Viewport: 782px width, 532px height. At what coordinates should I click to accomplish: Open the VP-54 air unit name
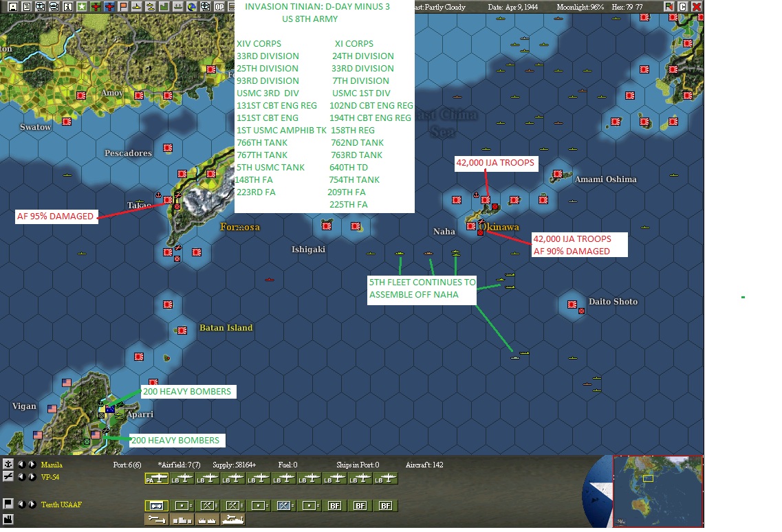[50, 477]
